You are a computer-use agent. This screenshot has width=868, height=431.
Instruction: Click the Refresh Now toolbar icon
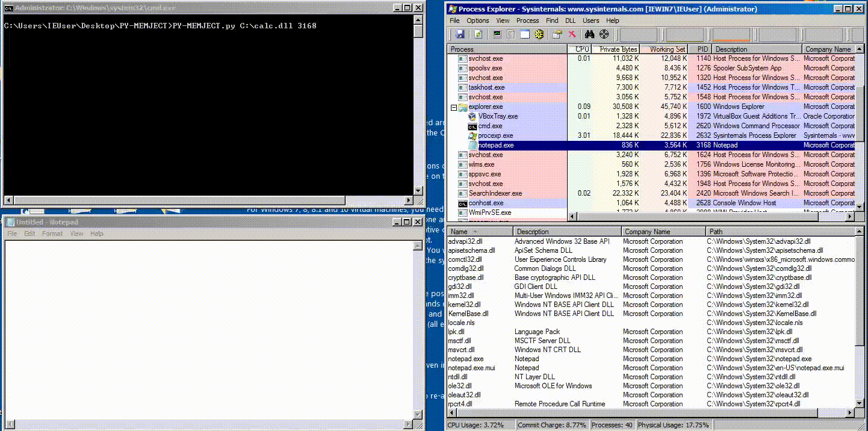(479, 35)
